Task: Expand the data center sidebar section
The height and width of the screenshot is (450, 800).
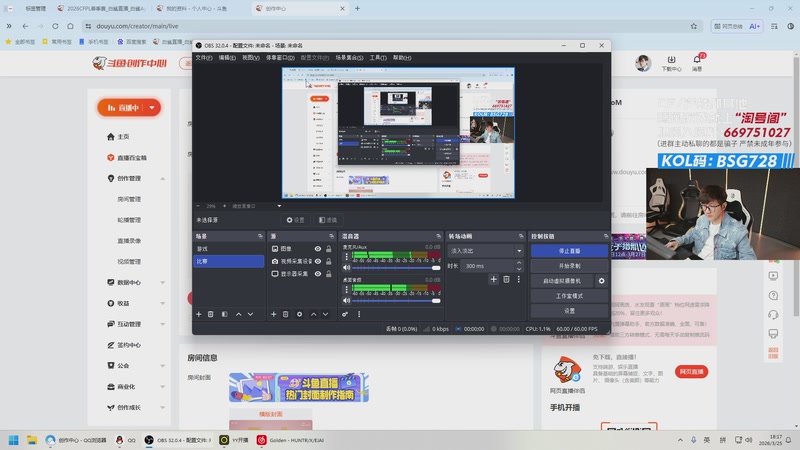Action: [x=163, y=282]
